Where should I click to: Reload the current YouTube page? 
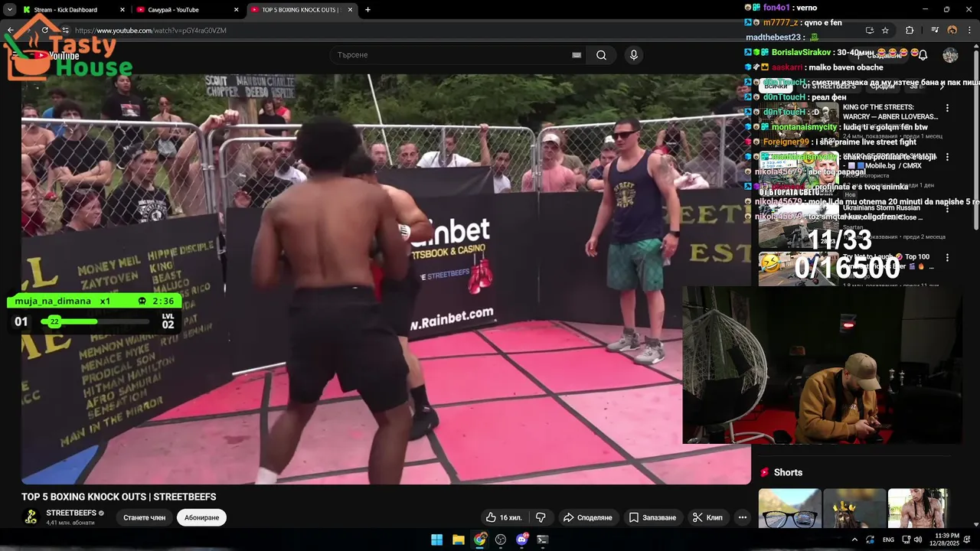44,30
